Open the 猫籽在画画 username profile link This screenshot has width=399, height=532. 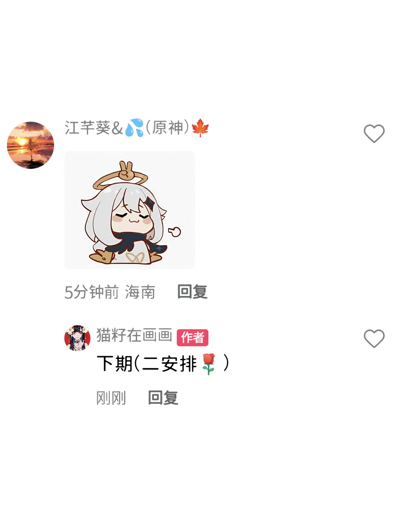[x=134, y=335]
